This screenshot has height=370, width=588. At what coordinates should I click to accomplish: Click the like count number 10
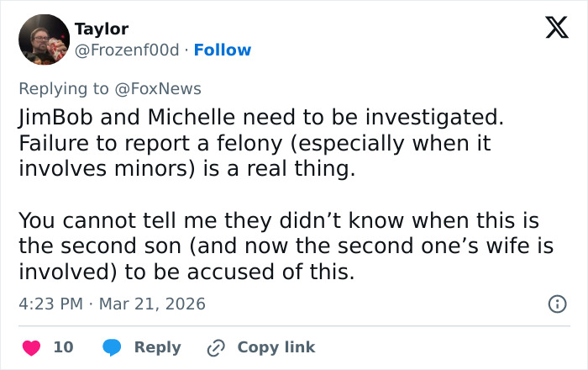point(63,347)
